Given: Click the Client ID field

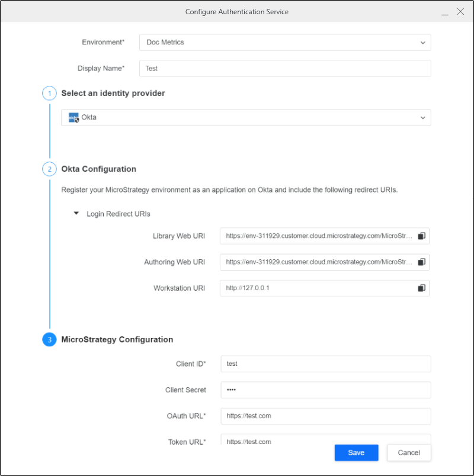Looking at the screenshot, I should [x=326, y=364].
